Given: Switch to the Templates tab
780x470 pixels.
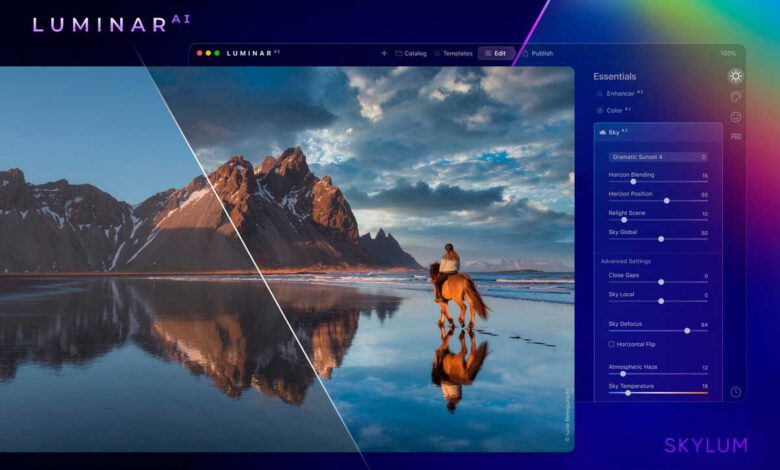Looking at the screenshot, I should coord(453,53).
